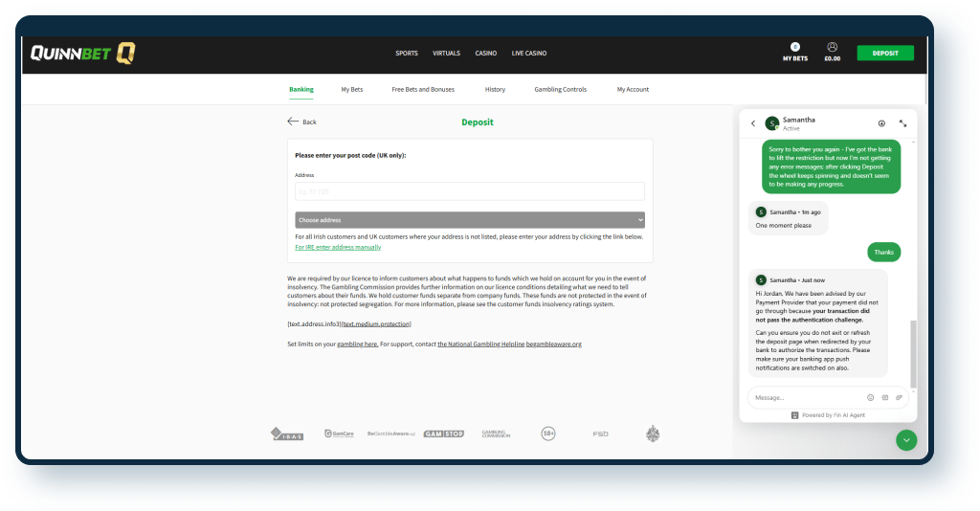980x511 pixels.
Task: Click the chat conversation scrollbar
Action: pos(913,354)
